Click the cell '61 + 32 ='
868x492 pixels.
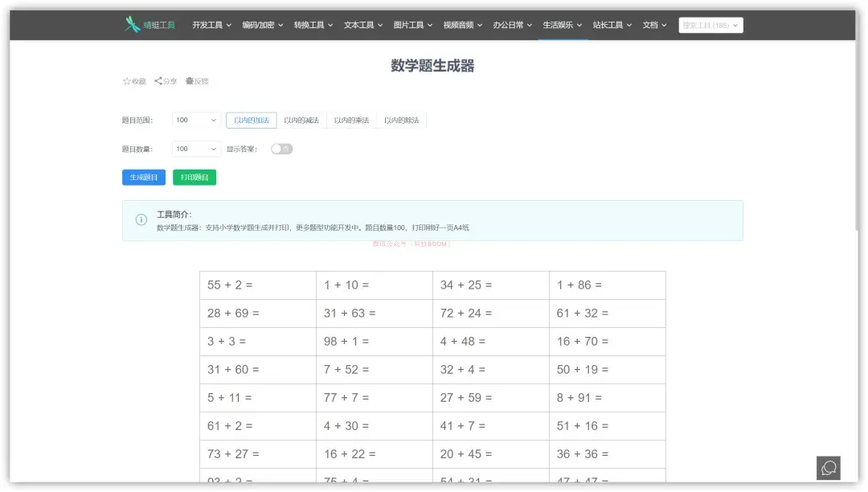608,314
